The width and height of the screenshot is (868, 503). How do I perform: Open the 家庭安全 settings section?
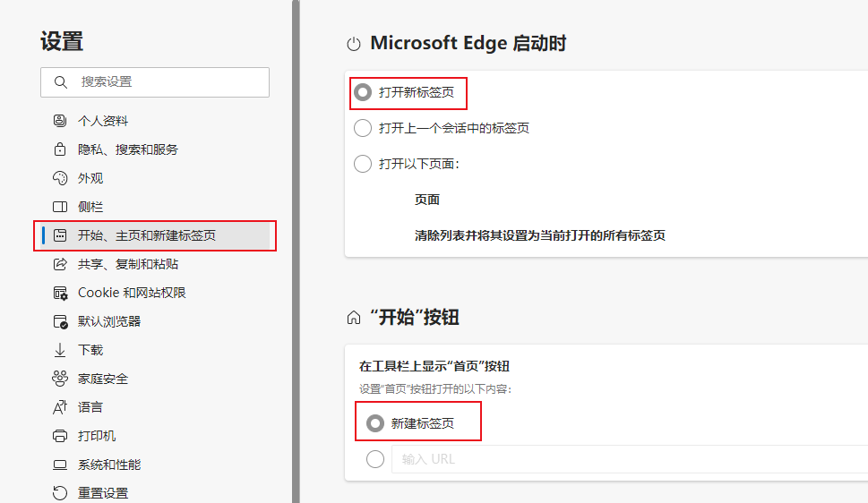(x=102, y=379)
